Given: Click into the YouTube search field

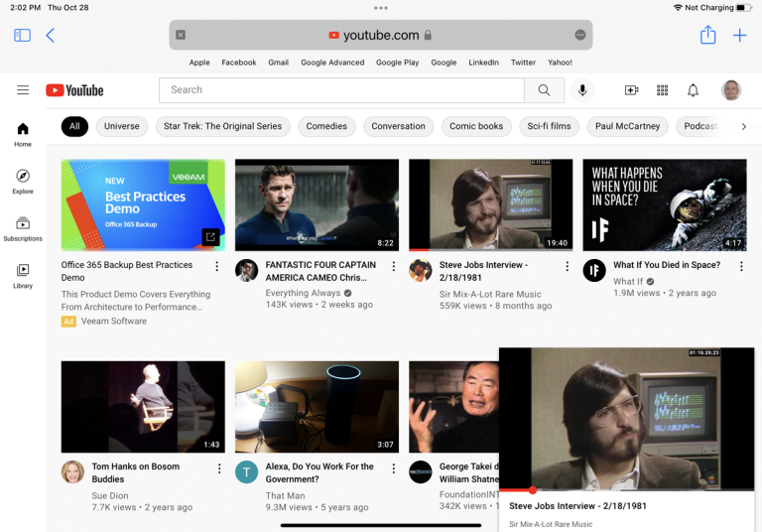Looking at the screenshot, I should click(x=341, y=90).
